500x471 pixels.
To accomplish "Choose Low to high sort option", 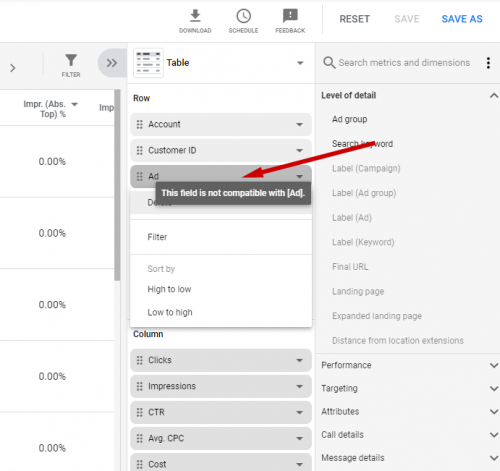I will pyautogui.click(x=170, y=312).
